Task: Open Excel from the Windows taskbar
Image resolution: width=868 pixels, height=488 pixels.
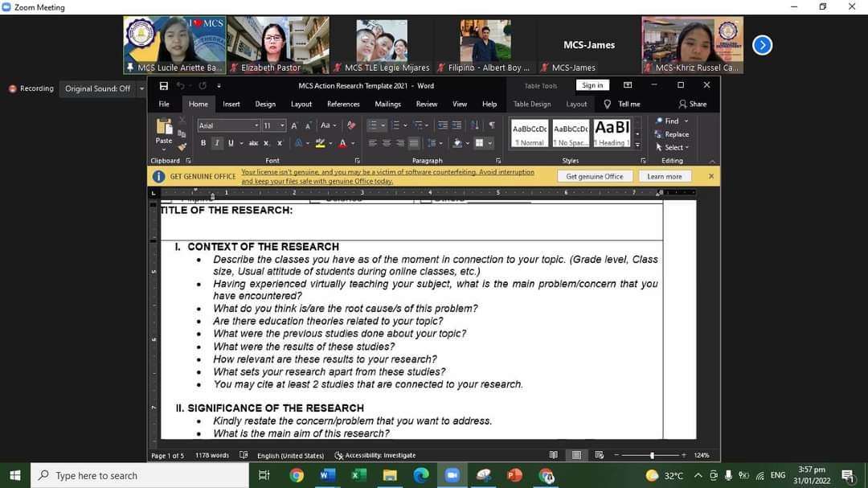Action: 358,476
